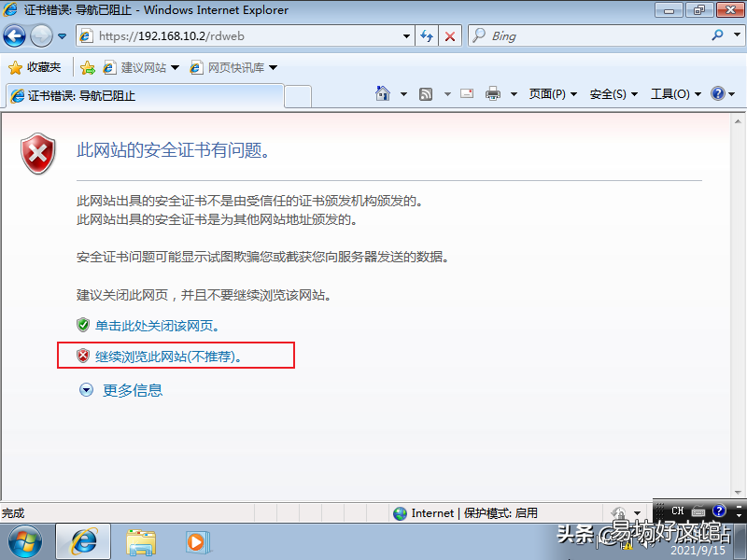Click the Print icon
The image size is (747, 560).
[x=493, y=94]
